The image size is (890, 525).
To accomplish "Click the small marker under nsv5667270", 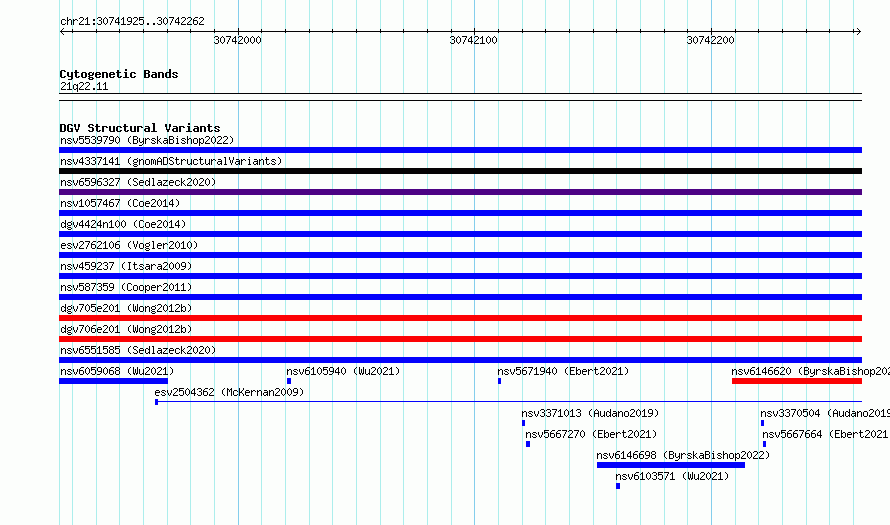I will 528,444.
